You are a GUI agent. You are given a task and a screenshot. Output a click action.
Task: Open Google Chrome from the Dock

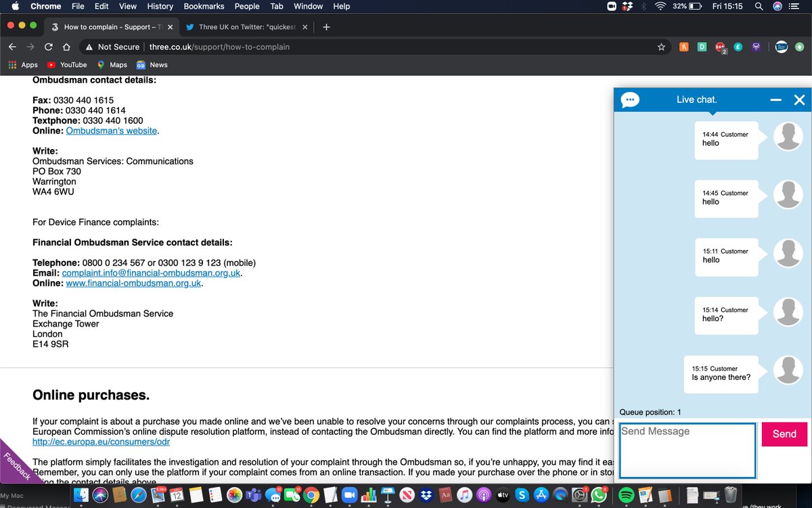coord(311,495)
